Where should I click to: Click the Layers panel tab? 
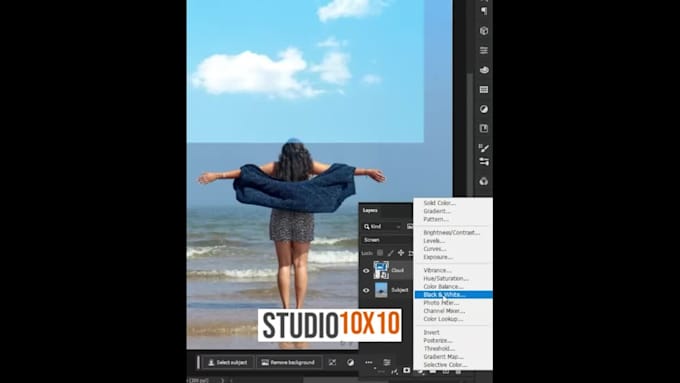(370, 210)
